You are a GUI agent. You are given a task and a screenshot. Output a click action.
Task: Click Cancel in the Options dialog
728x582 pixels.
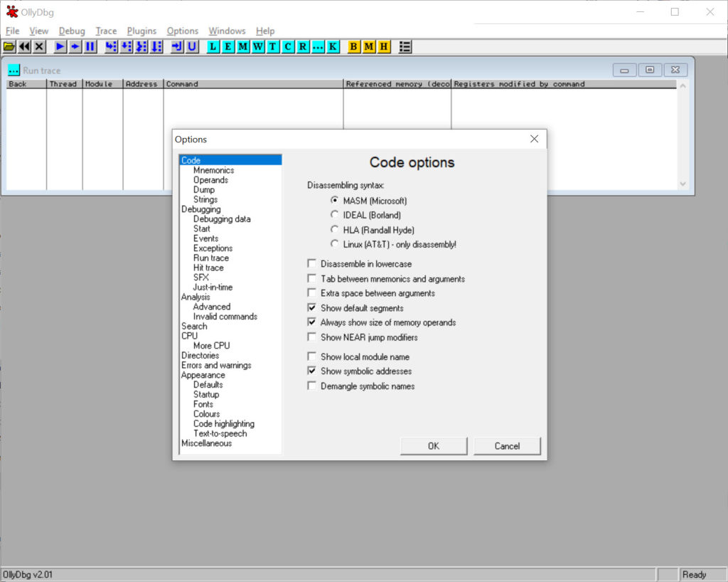click(507, 446)
